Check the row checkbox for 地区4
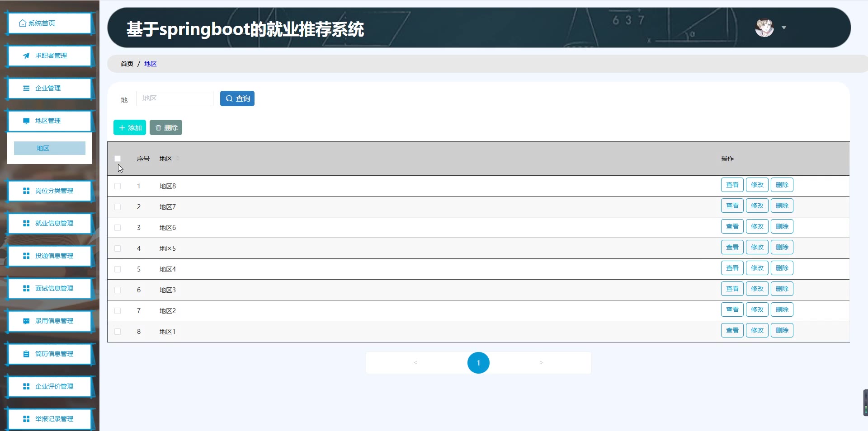 118,269
